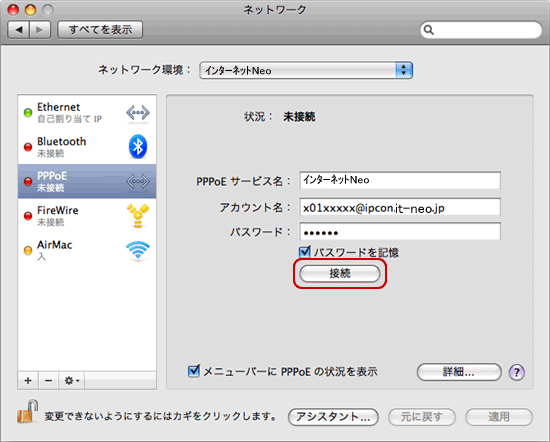550x442 pixels.
Task: Go back with the left arrow button
Action: (19, 29)
